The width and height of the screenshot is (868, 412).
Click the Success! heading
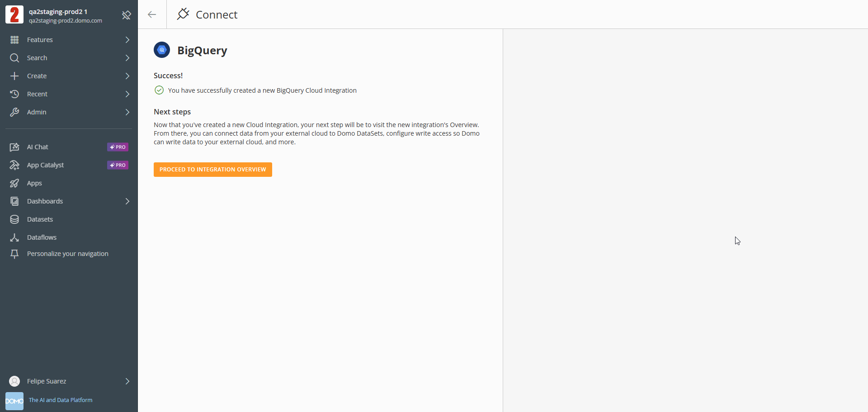pos(168,76)
